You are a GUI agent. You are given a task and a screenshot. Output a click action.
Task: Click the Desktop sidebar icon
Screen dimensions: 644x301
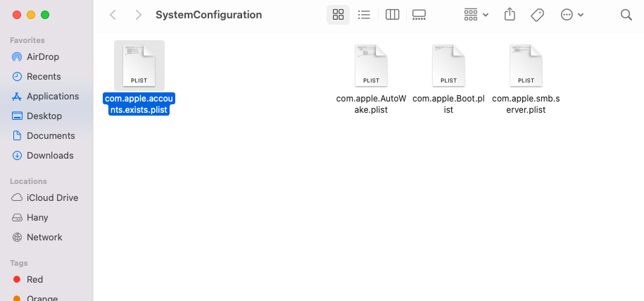pos(17,116)
